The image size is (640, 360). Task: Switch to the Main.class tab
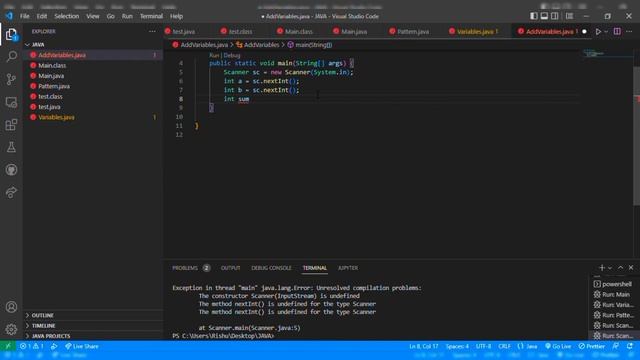click(x=298, y=31)
